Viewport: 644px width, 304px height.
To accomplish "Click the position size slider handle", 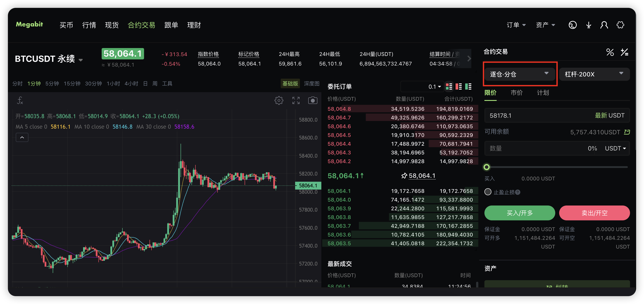I will (x=487, y=167).
